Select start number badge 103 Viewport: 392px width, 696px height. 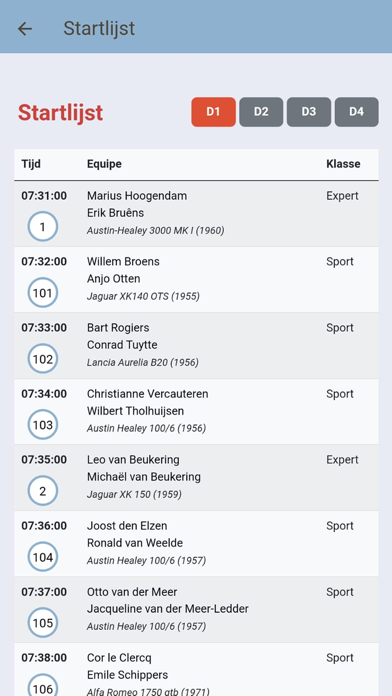tap(43, 425)
